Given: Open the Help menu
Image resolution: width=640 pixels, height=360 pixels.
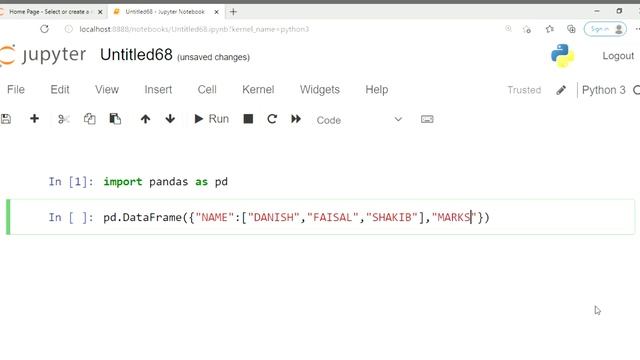Looking at the screenshot, I should 376,89.
